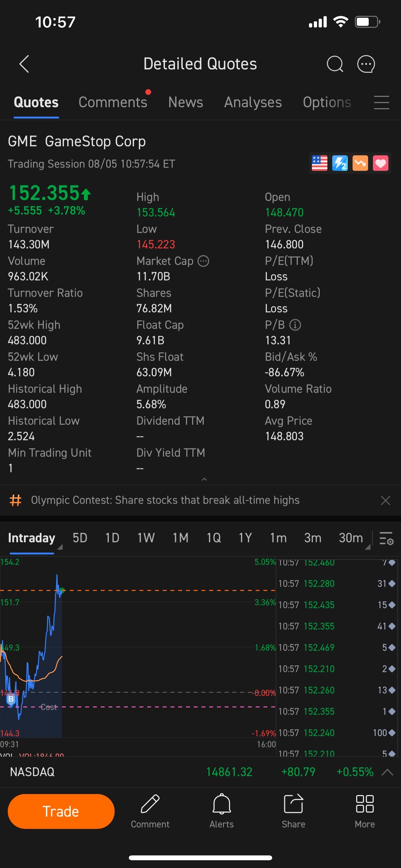Open Market Cap more-info bubble
The image size is (401, 868).
tap(203, 261)
